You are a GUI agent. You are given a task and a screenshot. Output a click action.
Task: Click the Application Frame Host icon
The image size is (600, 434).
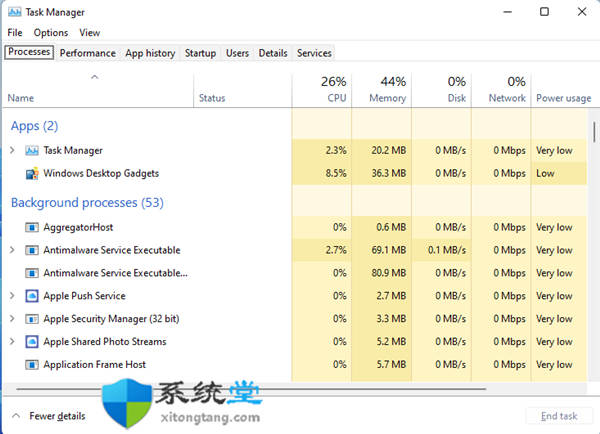(x=32, y=365)
